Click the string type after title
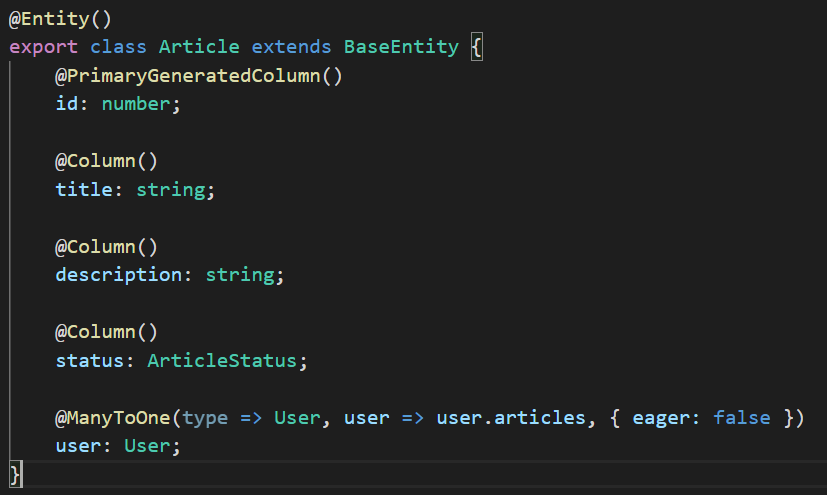 point(171,190)
